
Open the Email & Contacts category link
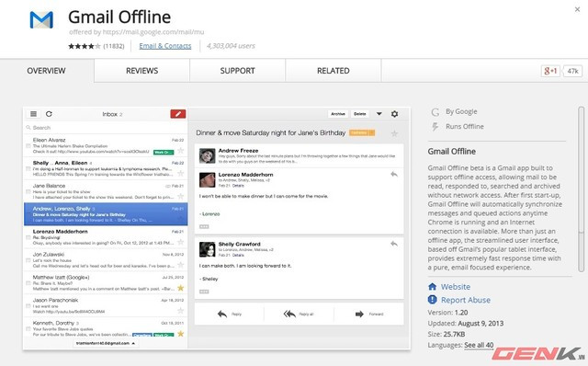(x=165, y=46)
